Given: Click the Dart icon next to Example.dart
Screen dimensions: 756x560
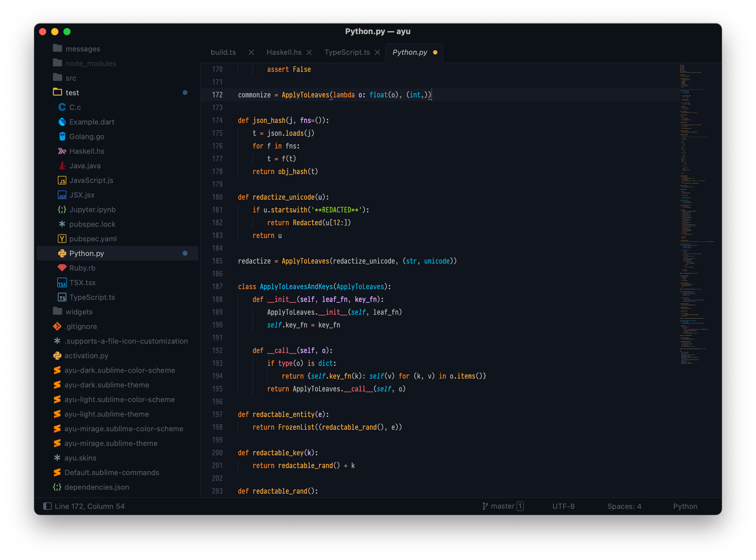Looking at the screenshot, I should click(x=62, y=122).
